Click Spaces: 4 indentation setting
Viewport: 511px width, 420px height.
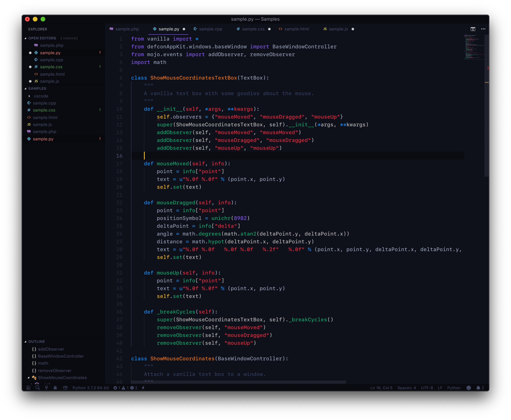[x=406, y=388]
